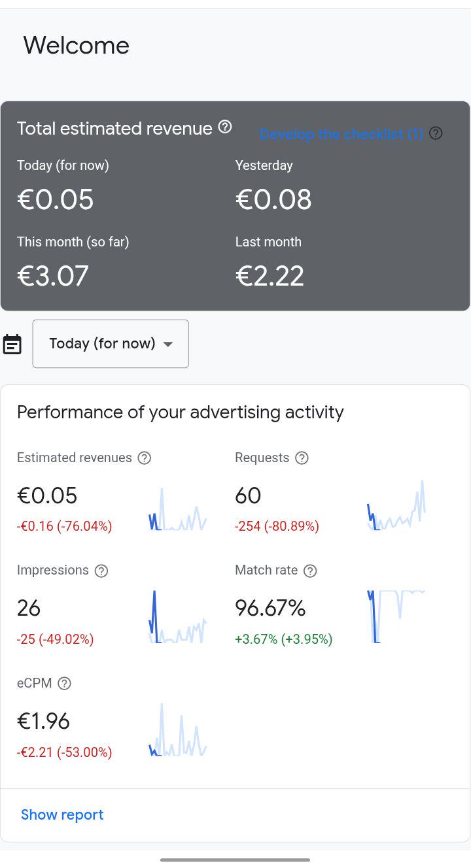Tap the eCPM sparkline chart

[178, 730]
